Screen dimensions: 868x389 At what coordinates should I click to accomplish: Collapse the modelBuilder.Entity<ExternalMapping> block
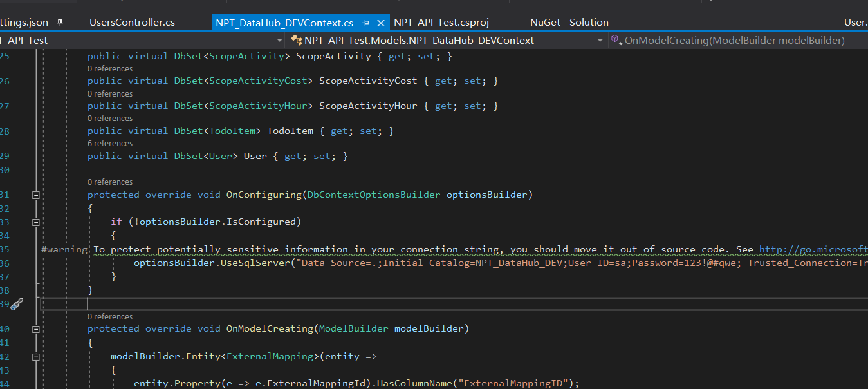pos(36,356)
